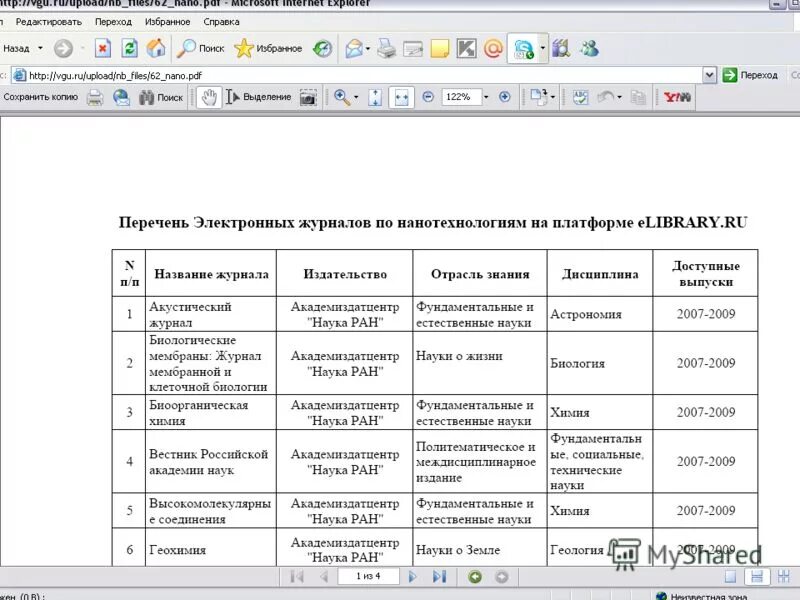The height and width of the screenshot is (600, 800).
Task: Open the Mail dropdown arrow
Action: [x=368, y=49]
